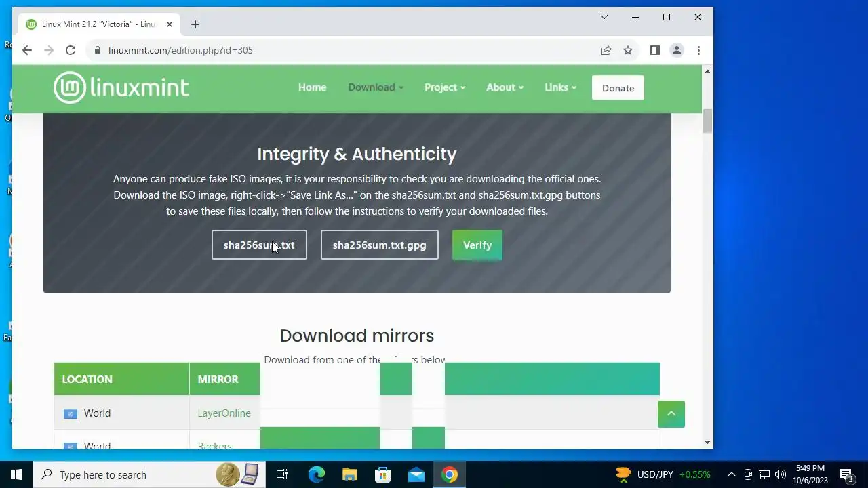Open Task View on taskbar
This screenshot has width=868, height=488.
click(x=282, y=474)
